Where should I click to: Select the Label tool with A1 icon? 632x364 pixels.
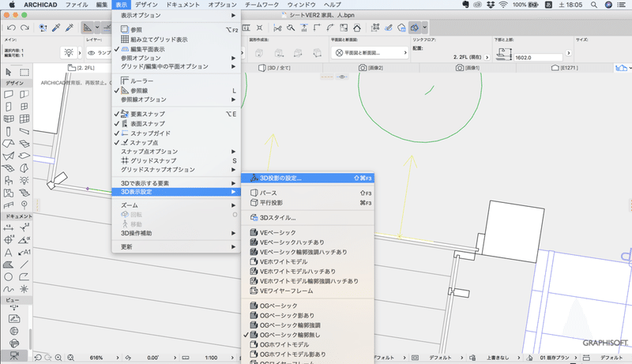pyautogui.click(x=24, y=253)
